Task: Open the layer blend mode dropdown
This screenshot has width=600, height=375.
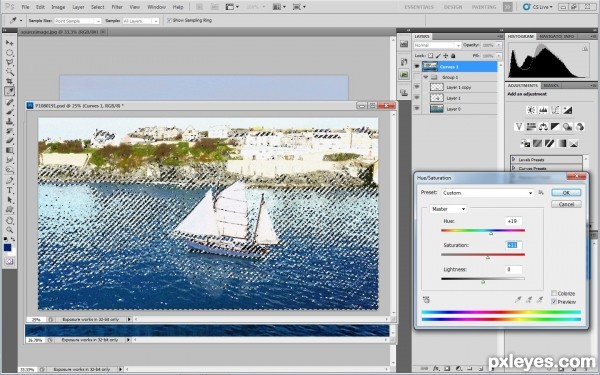Action: click(437, 45)
